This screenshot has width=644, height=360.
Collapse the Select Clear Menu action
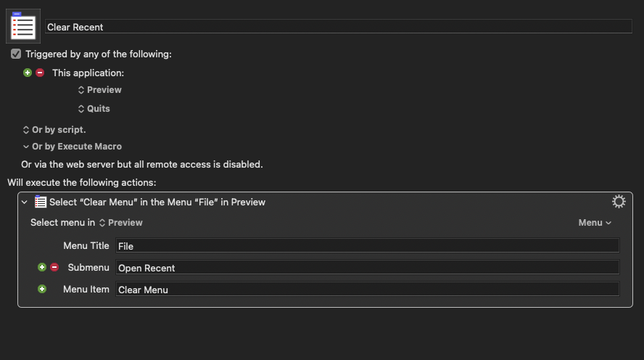point(25,202)
